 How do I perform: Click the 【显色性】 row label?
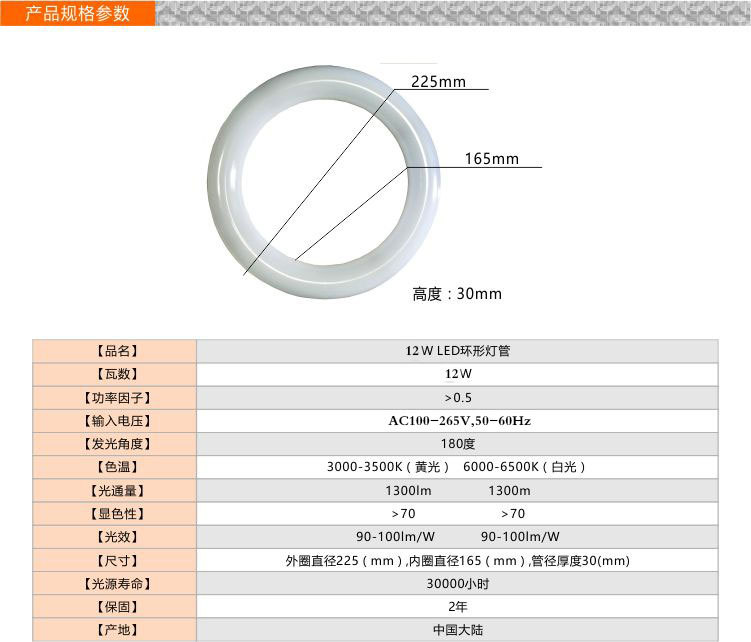click(x=115, y=514)
